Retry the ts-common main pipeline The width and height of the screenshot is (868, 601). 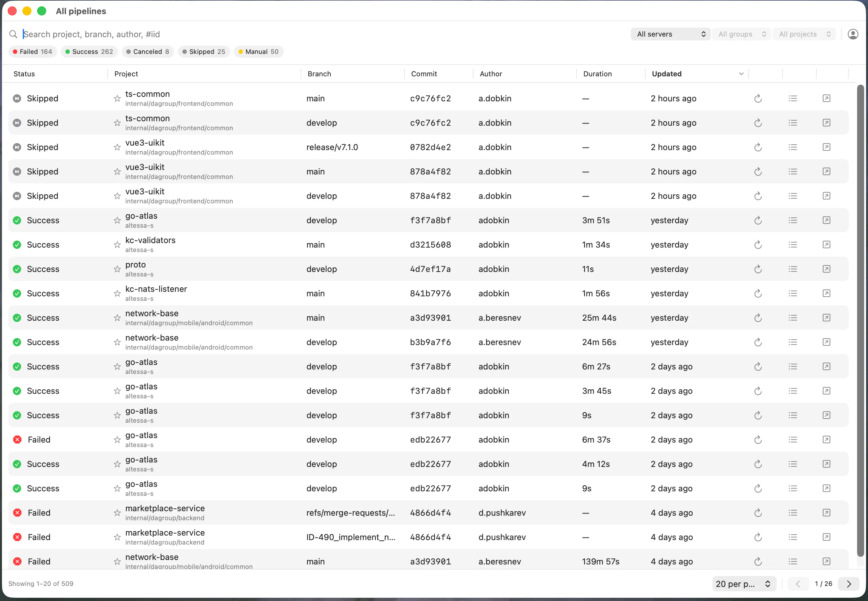(758, 99)
